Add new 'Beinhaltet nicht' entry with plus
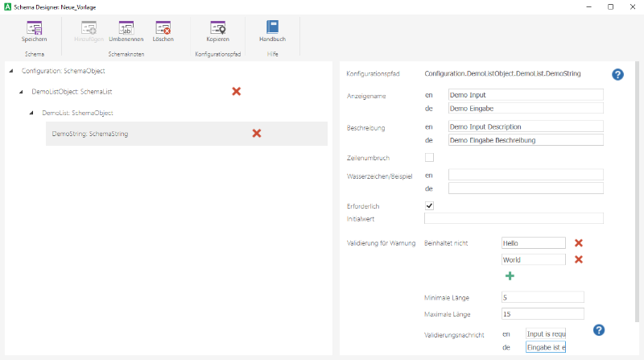Screen dimensions: 644x360 [510, 276]
